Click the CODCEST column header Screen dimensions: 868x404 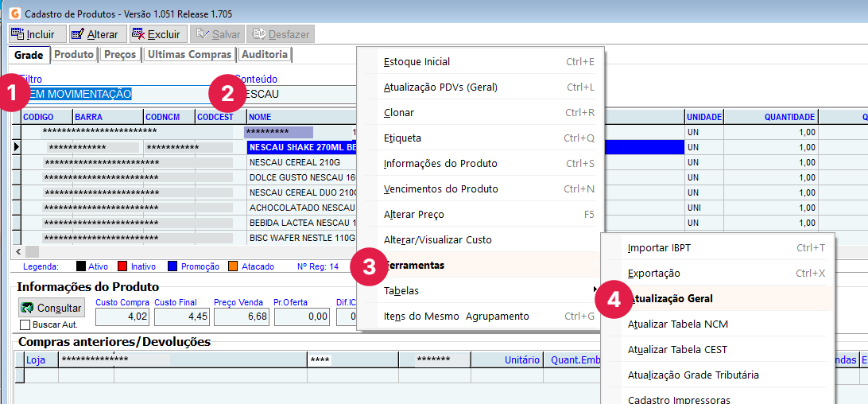tap(222, 117)
